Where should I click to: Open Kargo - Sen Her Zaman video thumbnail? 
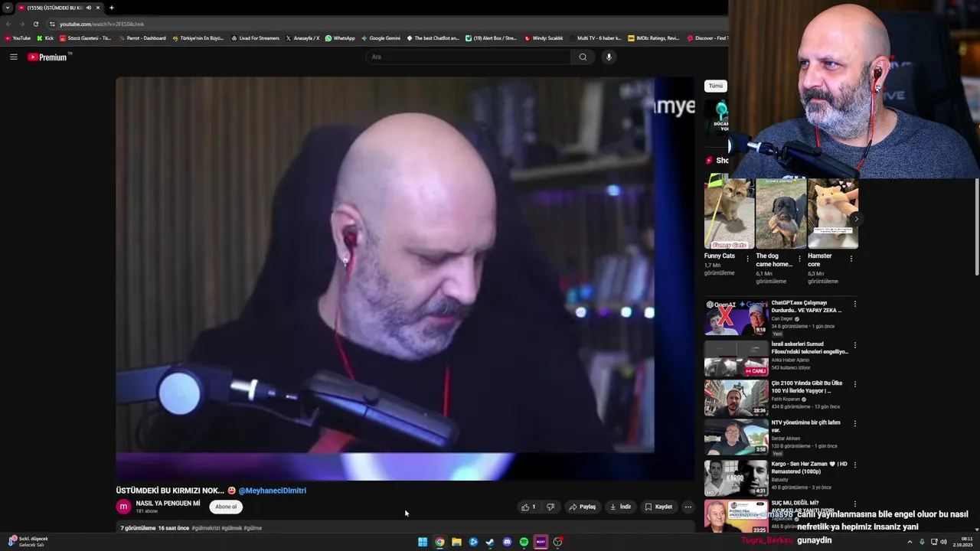pos(736,478)
